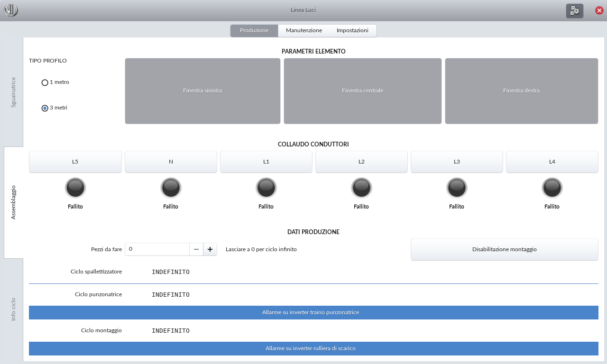The width and height of the screenshot is (607, 364).
Task: Click the Ciclo montaggio INDEFINITO value
Action: point(171,331)
